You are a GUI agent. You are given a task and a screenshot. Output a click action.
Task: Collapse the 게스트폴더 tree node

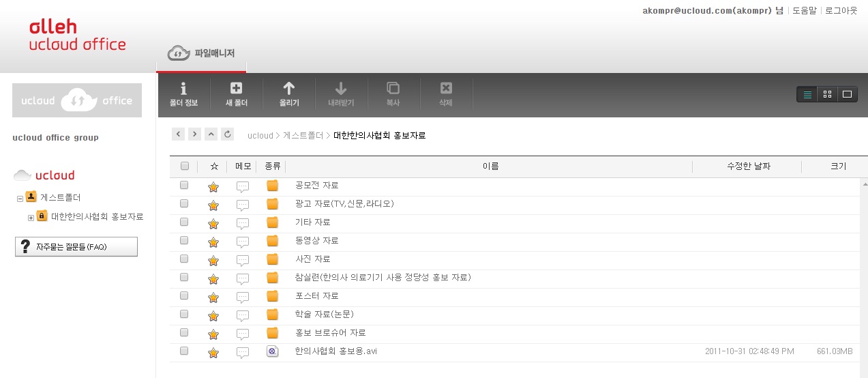click(20, 199)
